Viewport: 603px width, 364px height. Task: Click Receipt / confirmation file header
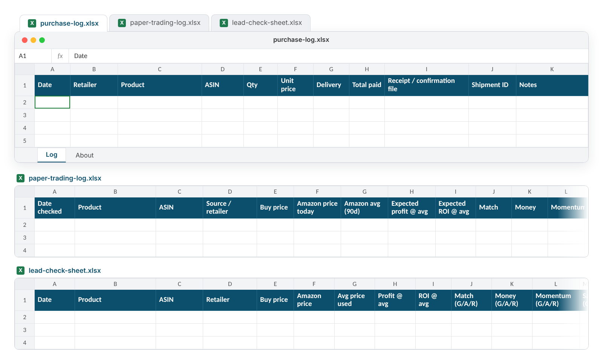[x=427, y=85]
